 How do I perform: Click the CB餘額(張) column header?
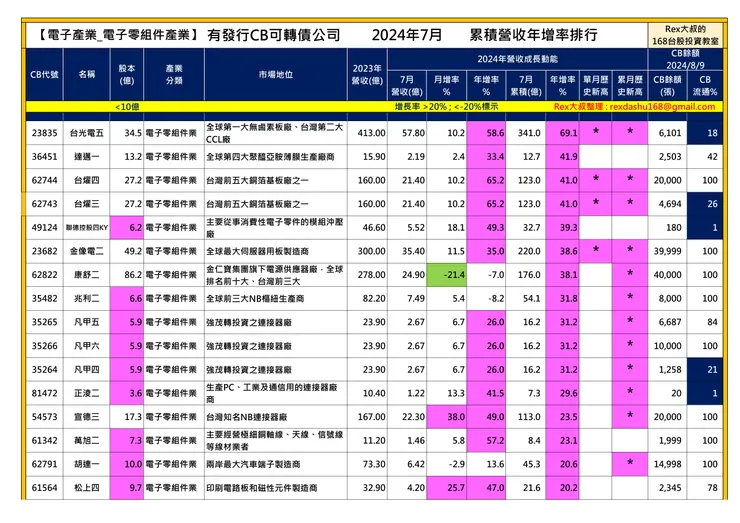[667, 85]
